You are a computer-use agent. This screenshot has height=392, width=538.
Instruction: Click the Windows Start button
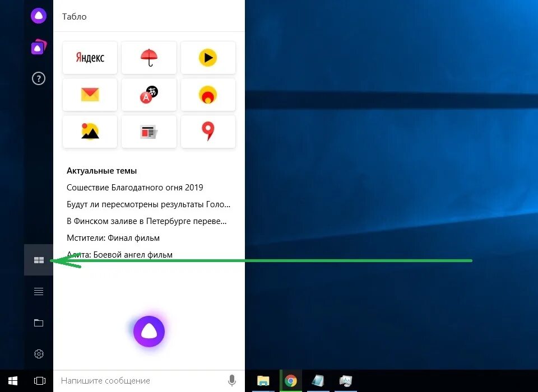[x=13, y=381]
